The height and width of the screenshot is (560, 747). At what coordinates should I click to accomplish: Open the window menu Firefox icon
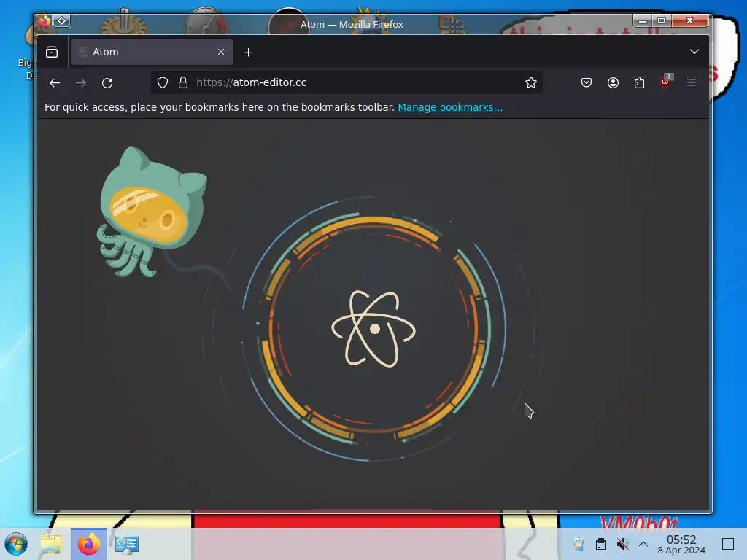pos(44,21)
